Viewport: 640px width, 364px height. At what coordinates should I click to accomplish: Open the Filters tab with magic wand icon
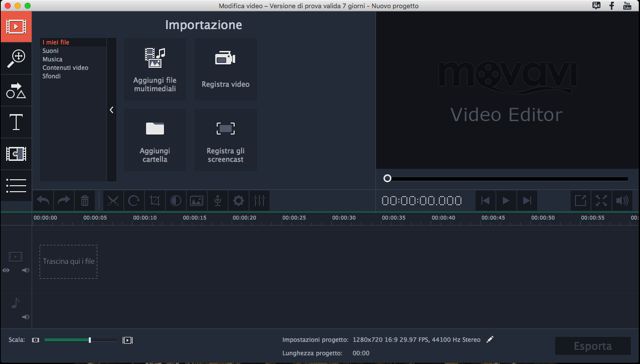click(x=16, y=59)
